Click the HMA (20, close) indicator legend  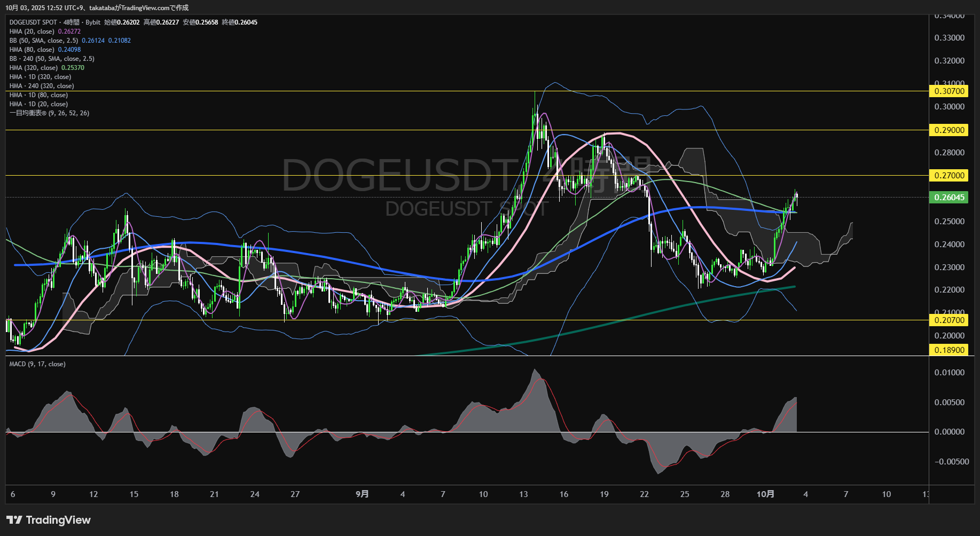(x=32, y=31)
